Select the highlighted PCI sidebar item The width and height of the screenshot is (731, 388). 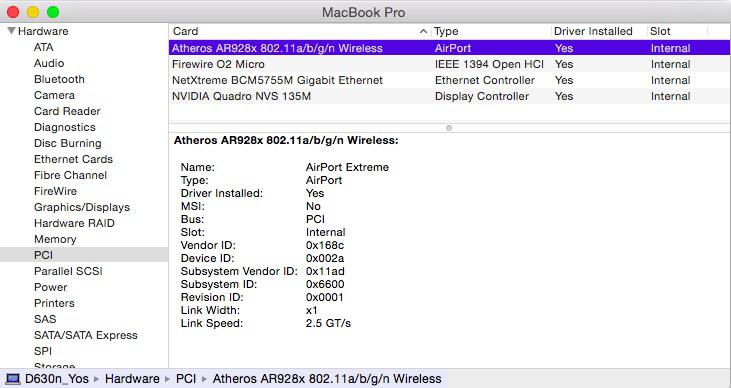[x=84, y=255]
